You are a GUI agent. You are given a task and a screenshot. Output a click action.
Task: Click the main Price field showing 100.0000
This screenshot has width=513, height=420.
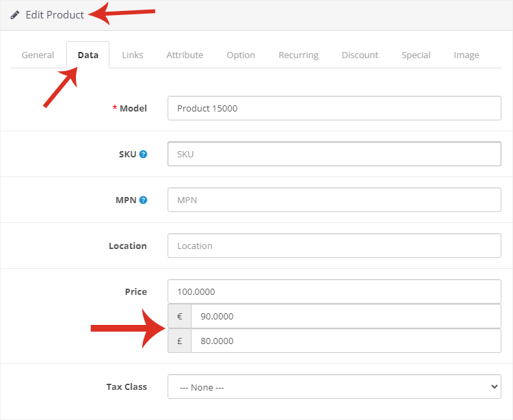tap(334, 291)
